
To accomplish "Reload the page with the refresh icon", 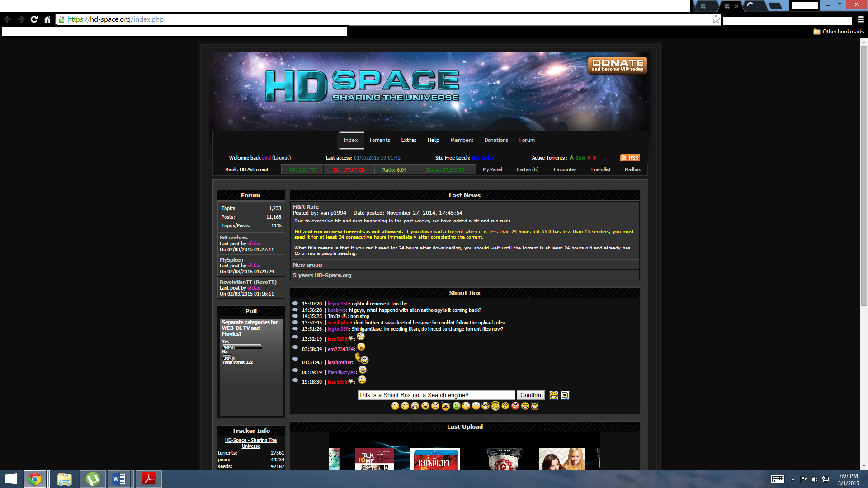I will point(34,19).
